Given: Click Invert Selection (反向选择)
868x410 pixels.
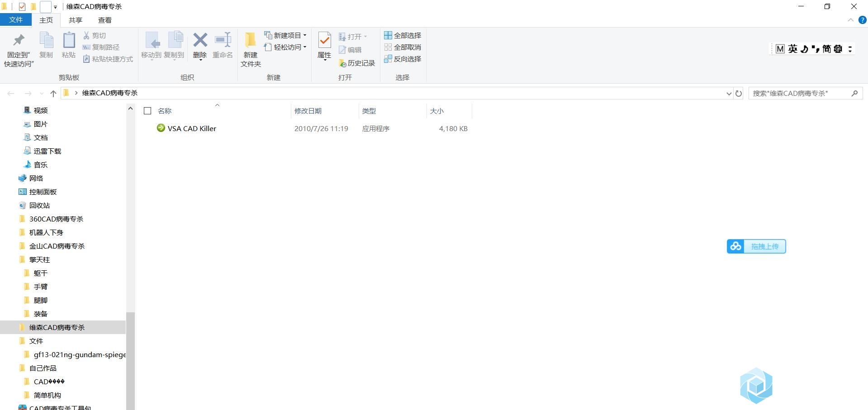Looking at the screenshot, I should click(x=403, y=59).
